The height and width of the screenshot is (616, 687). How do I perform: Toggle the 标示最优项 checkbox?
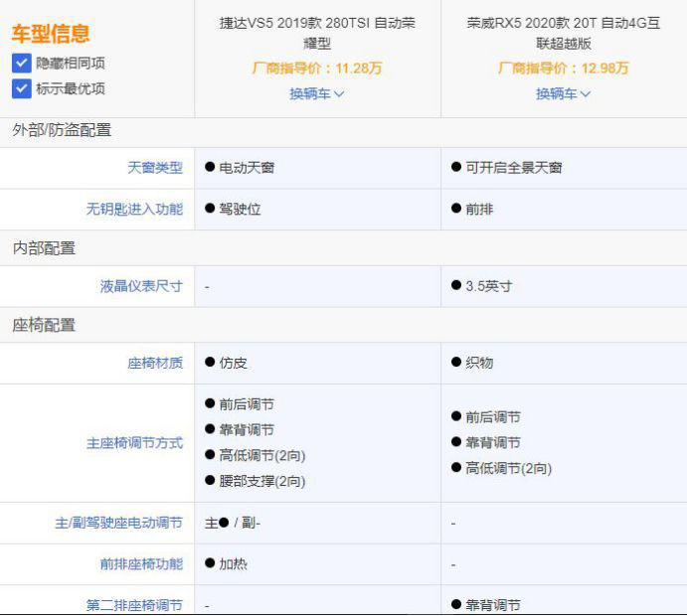click(22, 88)
